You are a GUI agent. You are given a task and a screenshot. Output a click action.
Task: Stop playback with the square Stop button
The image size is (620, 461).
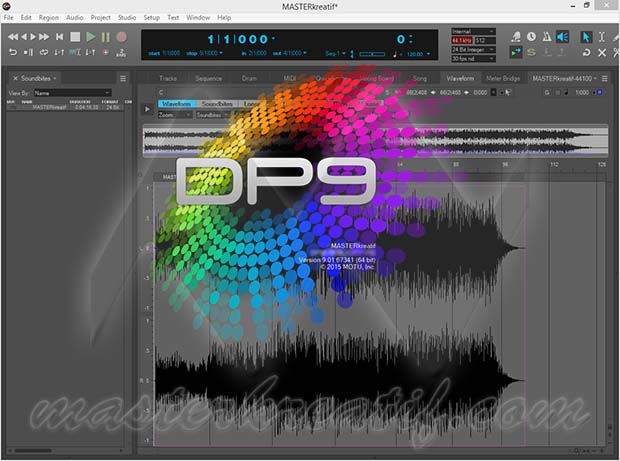(75, 37)
